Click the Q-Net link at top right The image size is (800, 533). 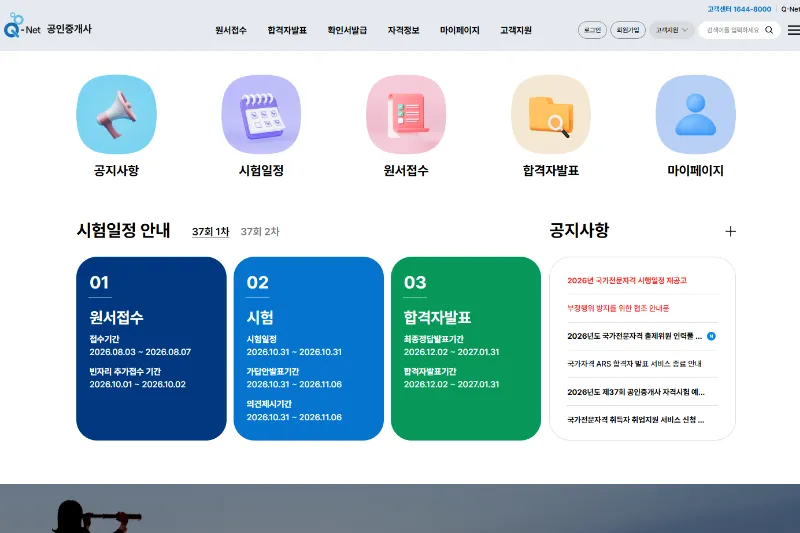click(x=790, y=9)
